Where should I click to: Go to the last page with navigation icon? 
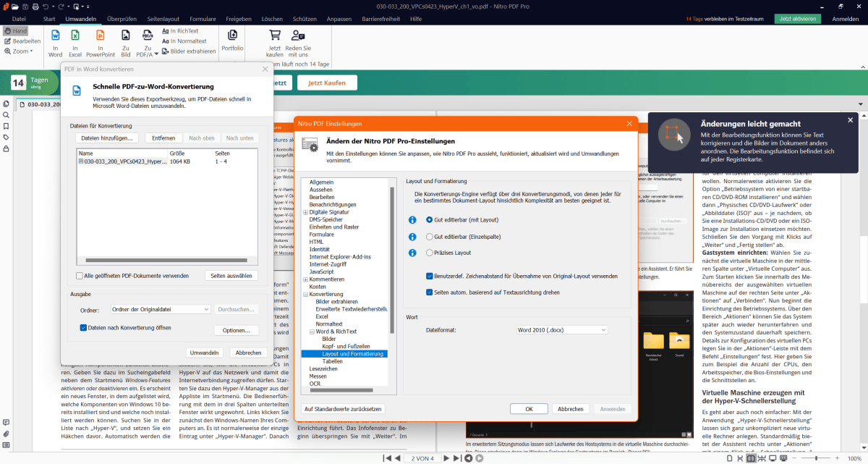(x=458, y=458)
